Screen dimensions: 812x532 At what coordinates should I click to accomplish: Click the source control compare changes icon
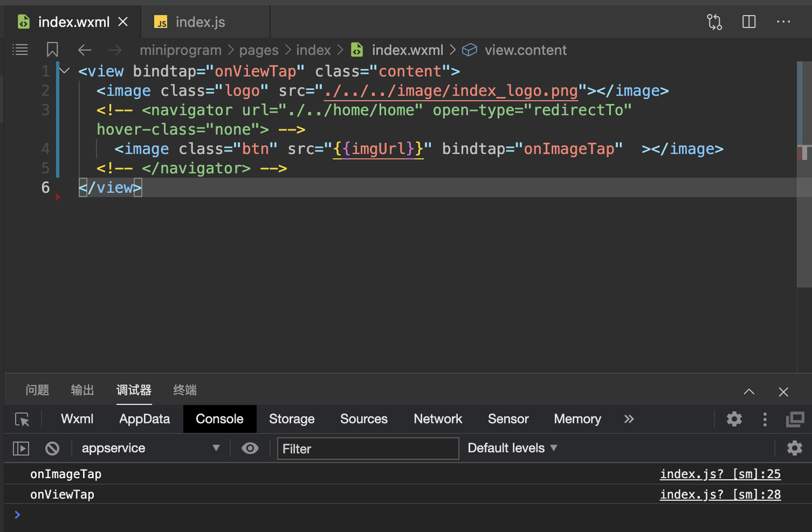click(714, 22)
